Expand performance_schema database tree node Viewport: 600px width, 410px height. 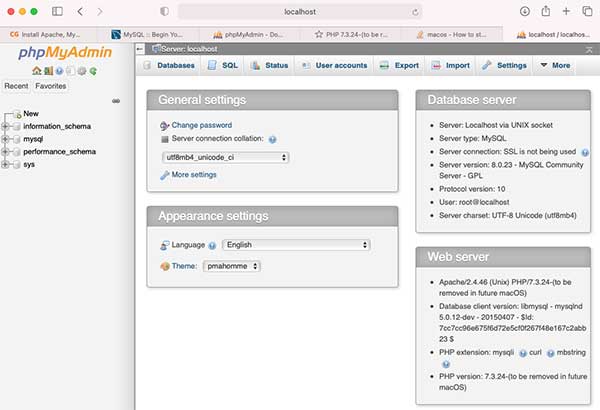[x=5, y=152]
